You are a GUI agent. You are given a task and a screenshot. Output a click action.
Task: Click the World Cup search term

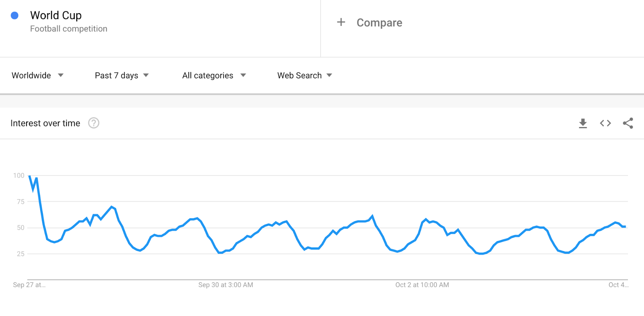[56, 15]
